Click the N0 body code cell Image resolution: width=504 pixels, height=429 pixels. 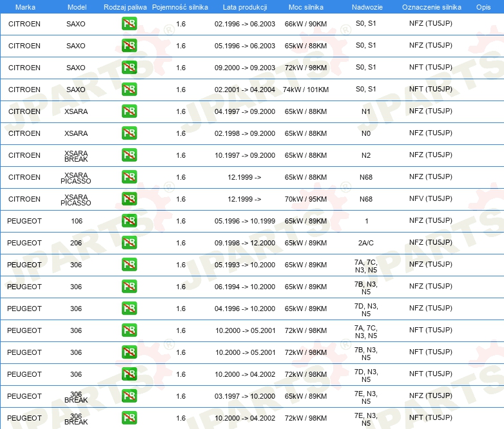(x=366, y=133)
